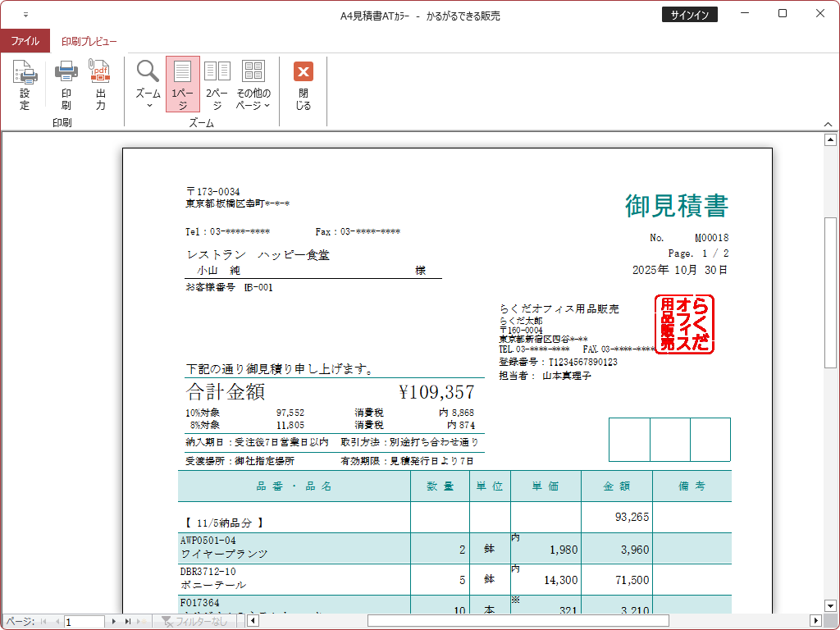Toggle the 1ページ single page view
The image size is (840, 630).
pyautogui.click(x=183, y=84)
